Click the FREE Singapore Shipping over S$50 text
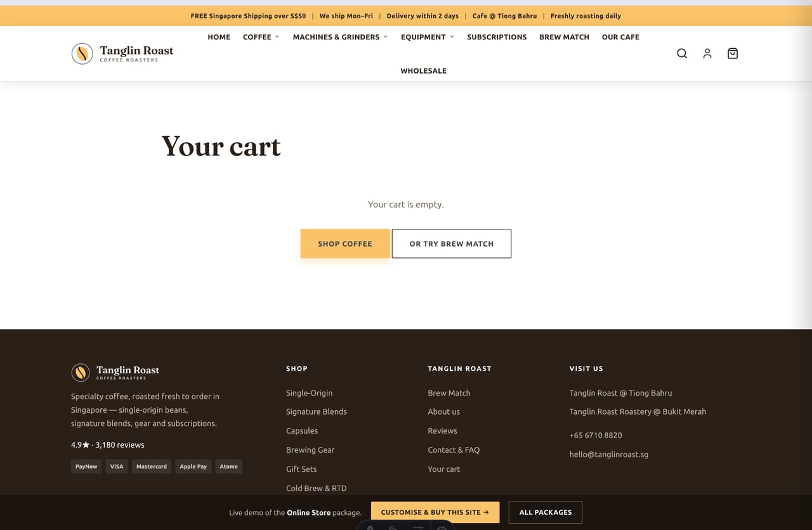The width and height of the screenshot is (812, 530). [248, 16]
